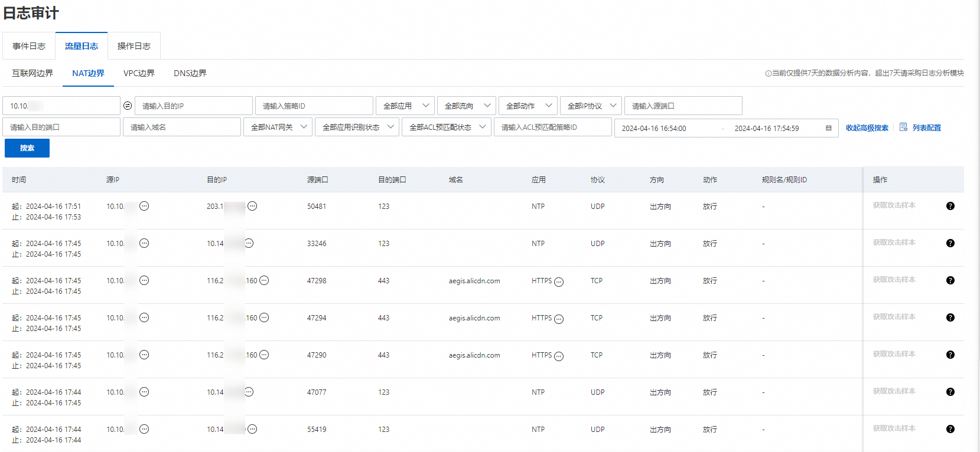
Task: Open the 全部应用识别状态 dropdown
Action: [357, 127]
